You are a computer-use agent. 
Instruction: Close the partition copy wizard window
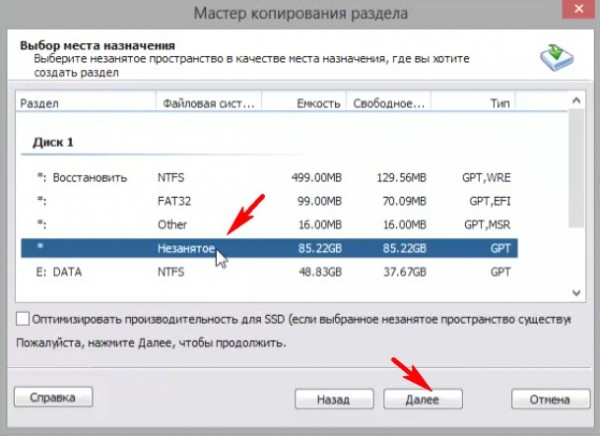coord(579,9)
